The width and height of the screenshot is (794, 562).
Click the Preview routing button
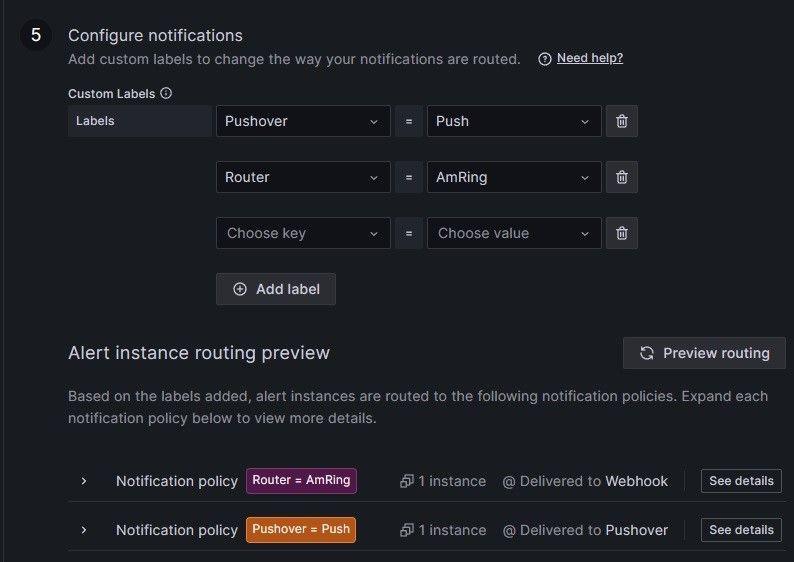pos(704,353)
